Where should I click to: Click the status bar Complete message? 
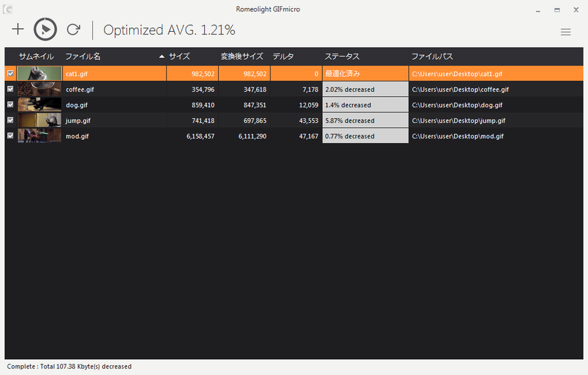tap(69, 366)
